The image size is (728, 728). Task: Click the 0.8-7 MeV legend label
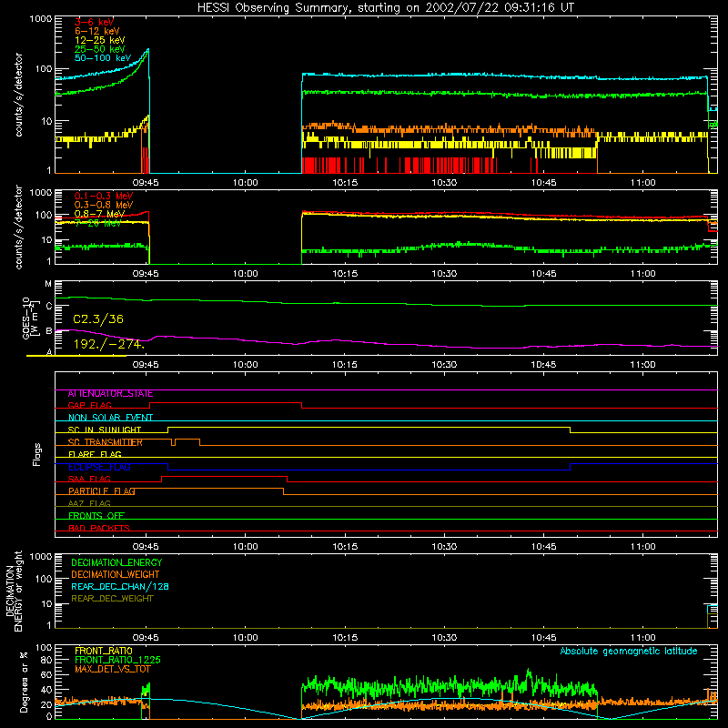pos(99,214)
